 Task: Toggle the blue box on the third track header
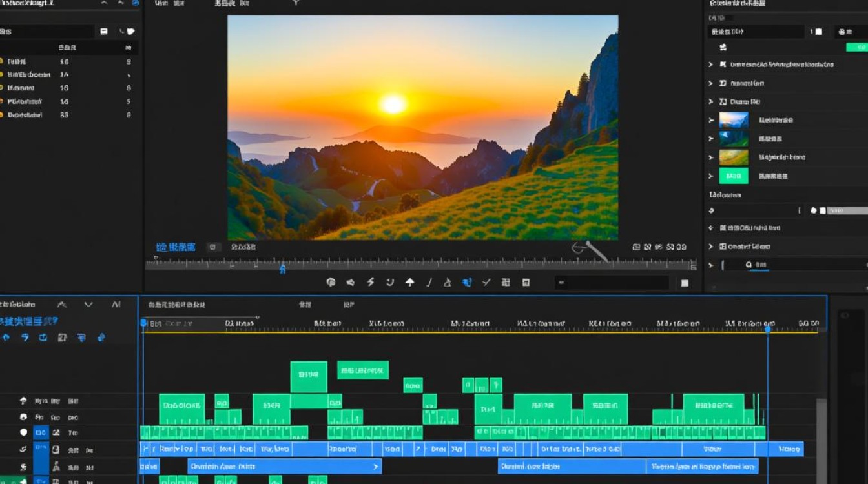click(41, 432)
